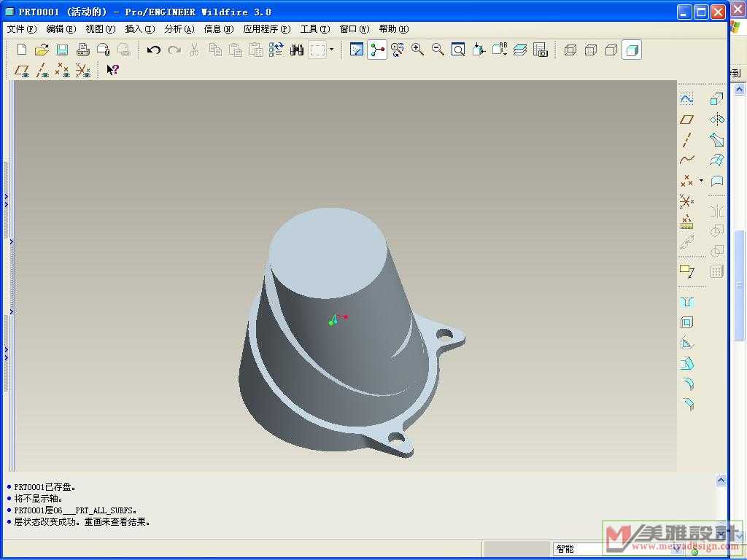Screen dimensions: 747x560
Task: Toggle datum points display
Action: tap(62, 71)
